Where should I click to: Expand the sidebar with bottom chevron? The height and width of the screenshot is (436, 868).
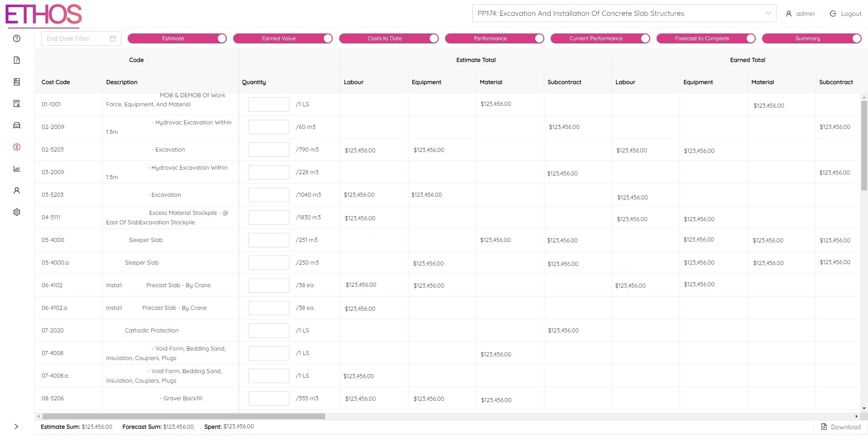[x=16, y=427]
